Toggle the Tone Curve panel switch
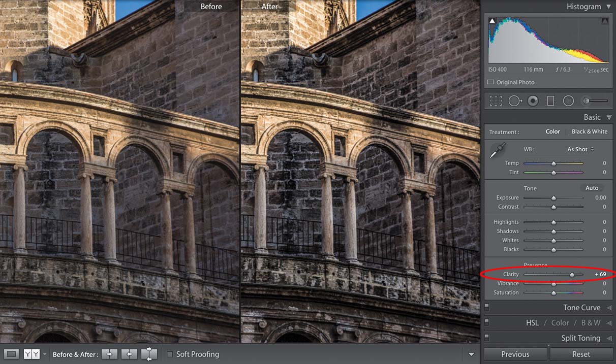The image size is (616, 364). (x=487, y=308)
